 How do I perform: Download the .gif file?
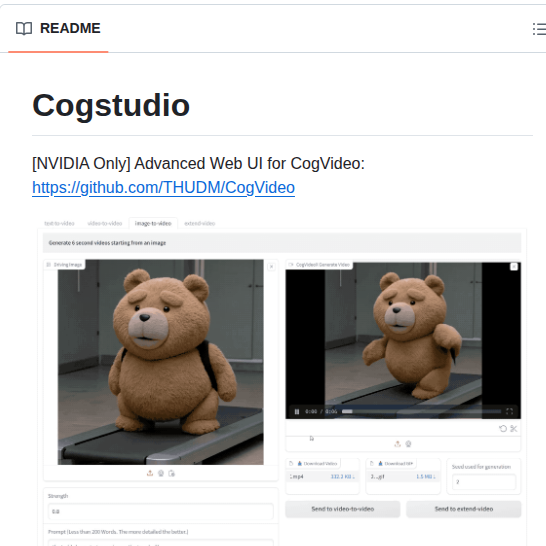coord(426,477)
